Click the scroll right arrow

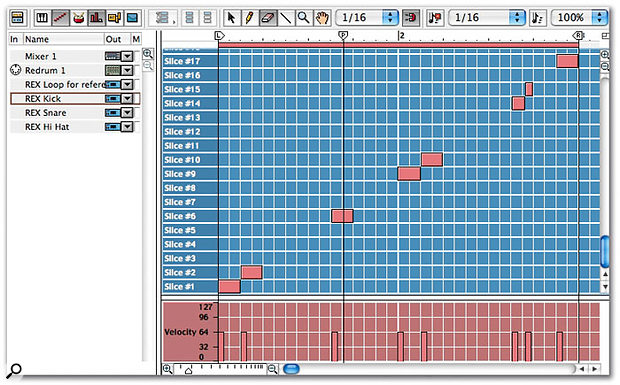594,369
